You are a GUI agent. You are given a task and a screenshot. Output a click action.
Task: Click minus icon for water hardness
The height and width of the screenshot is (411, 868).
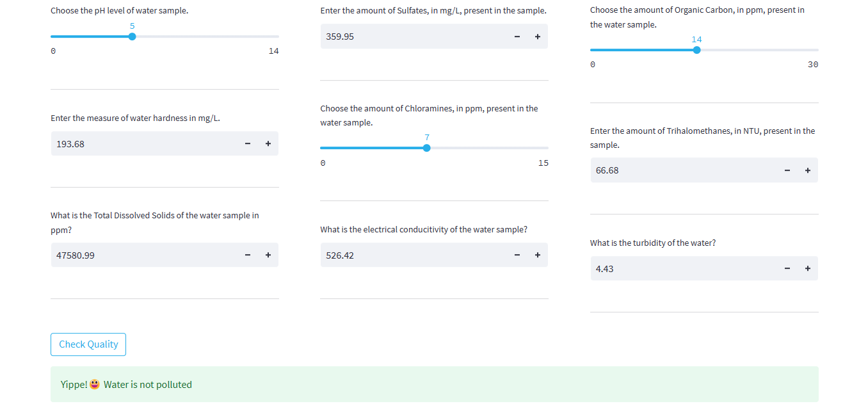click(248, 144)
